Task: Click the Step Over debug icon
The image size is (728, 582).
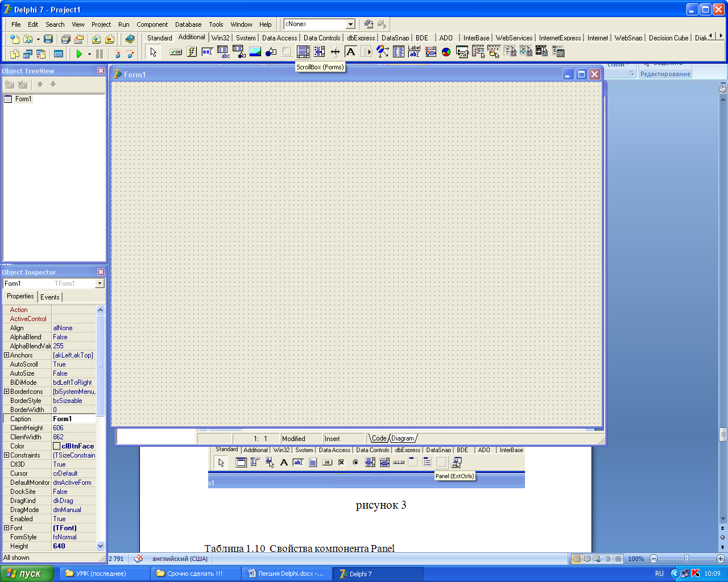Action: click(130, 54)
